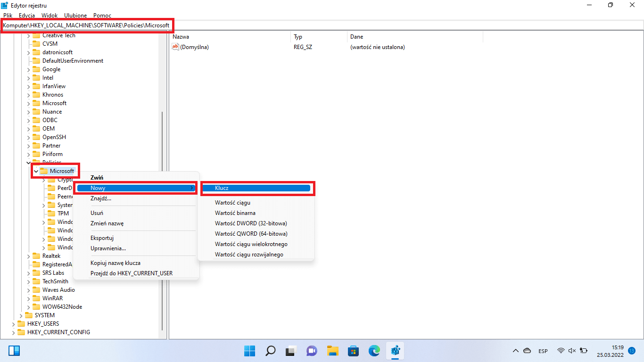The height and width of the screenshot is (362, 644).
Task: Show hidden system tray icons
Action: point(516,351)
